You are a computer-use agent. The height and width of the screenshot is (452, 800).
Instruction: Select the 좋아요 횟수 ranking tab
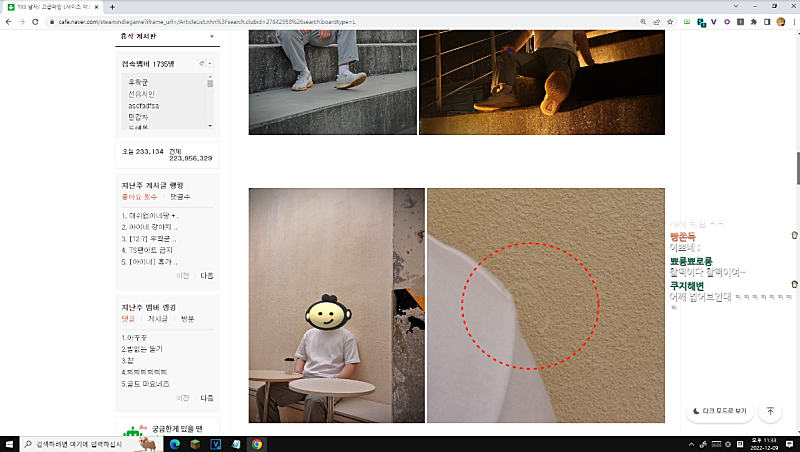click(139, 196)
